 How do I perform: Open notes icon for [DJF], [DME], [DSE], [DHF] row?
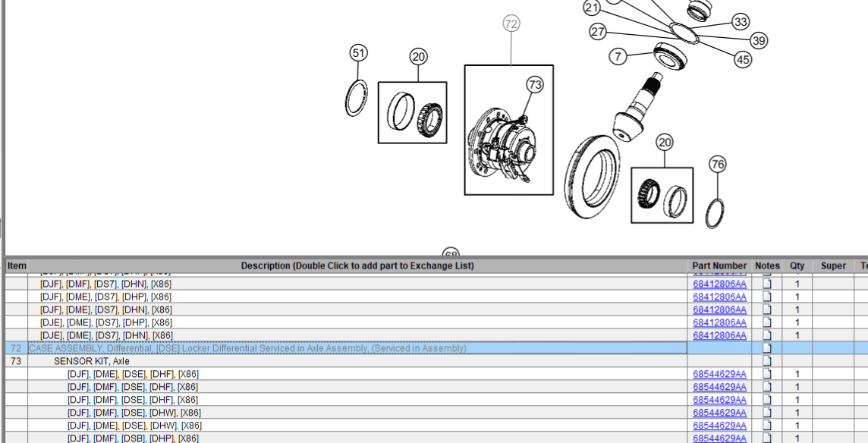pyautogui.click(x=766, y=374)
